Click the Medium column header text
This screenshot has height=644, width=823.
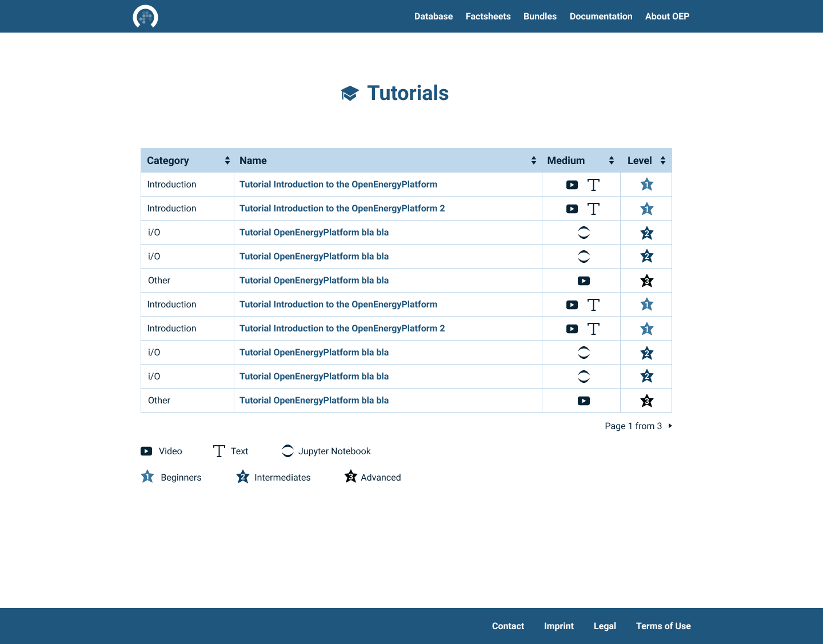pyautogui.click(x=566, y=161)
